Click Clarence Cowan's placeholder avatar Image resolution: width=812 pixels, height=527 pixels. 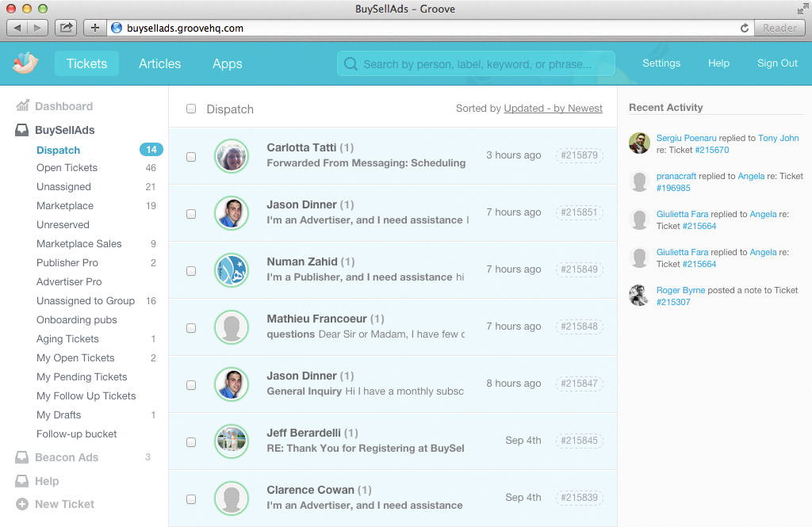(232, 498)
